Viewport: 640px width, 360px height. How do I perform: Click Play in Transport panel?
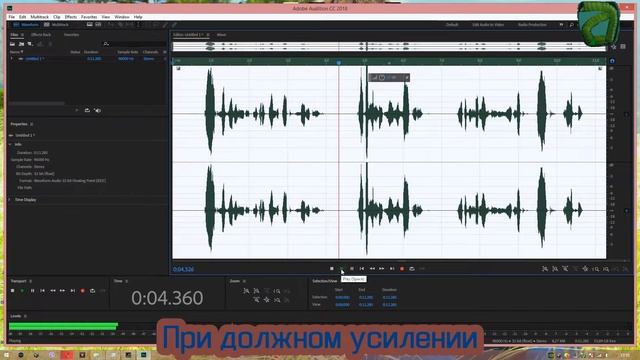pos(22,291)
